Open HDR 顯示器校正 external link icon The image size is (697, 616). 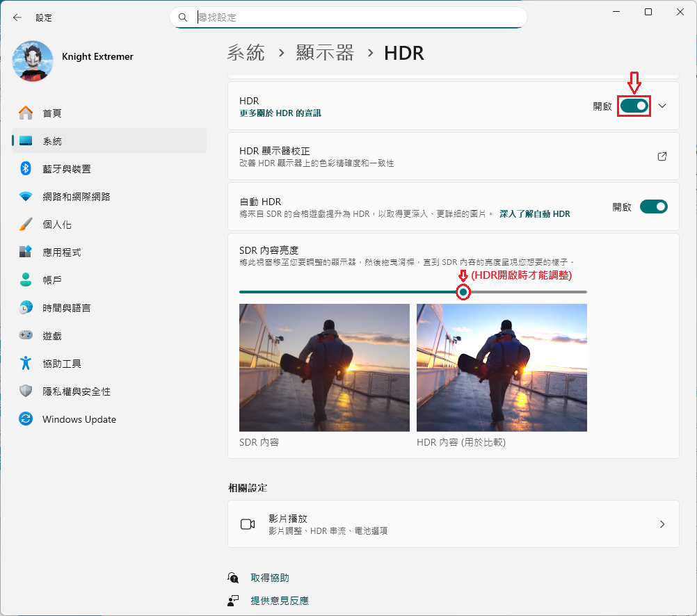click(x=662, y=156)
